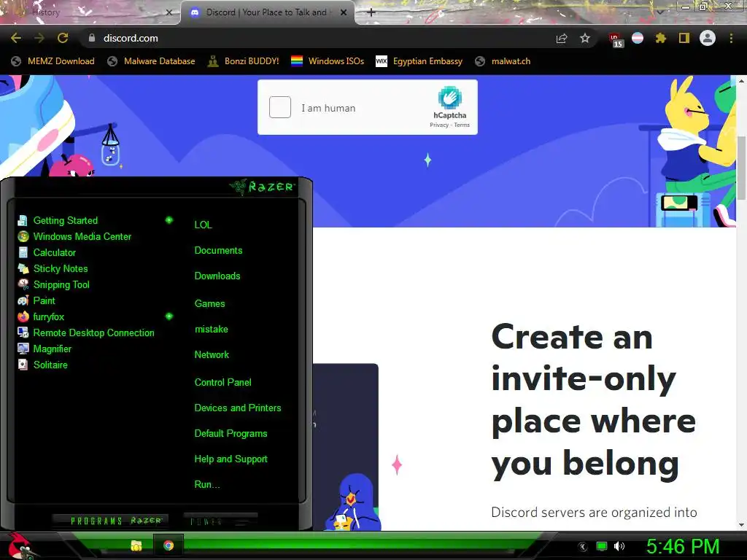
Task: Expand furryfox jump list arrow
Action: coord(169,316)
